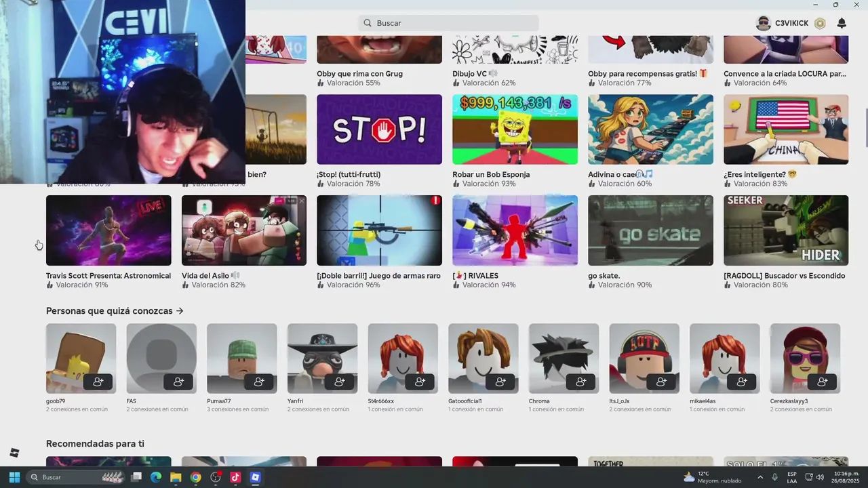Open the ESP LAA language switcher
Screen dimensions: 868x488
point(792,477)
